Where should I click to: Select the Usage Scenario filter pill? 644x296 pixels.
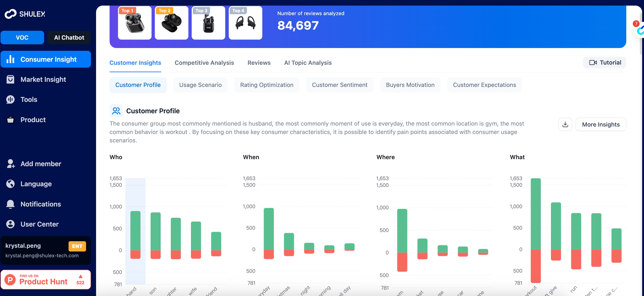pyautogui.click(x=200, y=85)
